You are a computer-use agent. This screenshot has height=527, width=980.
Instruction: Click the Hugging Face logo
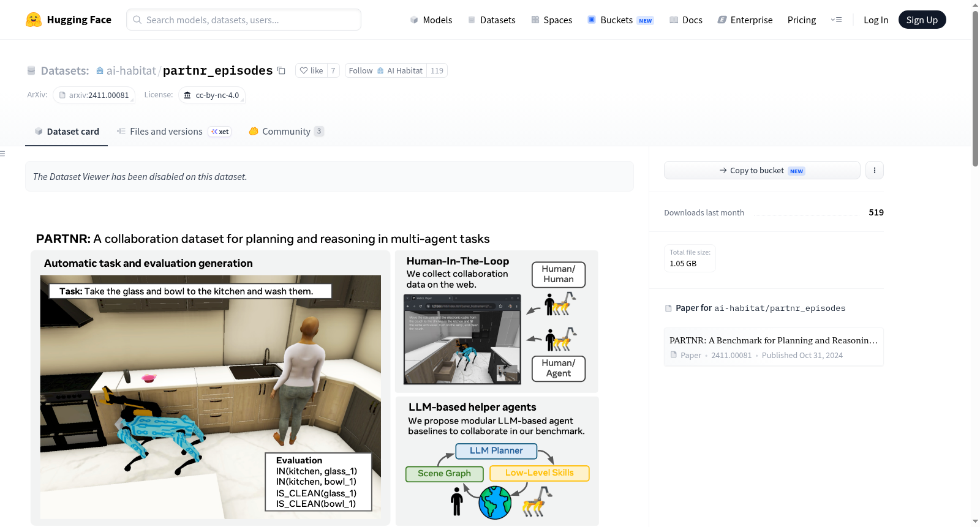click(x=34, y=20)
